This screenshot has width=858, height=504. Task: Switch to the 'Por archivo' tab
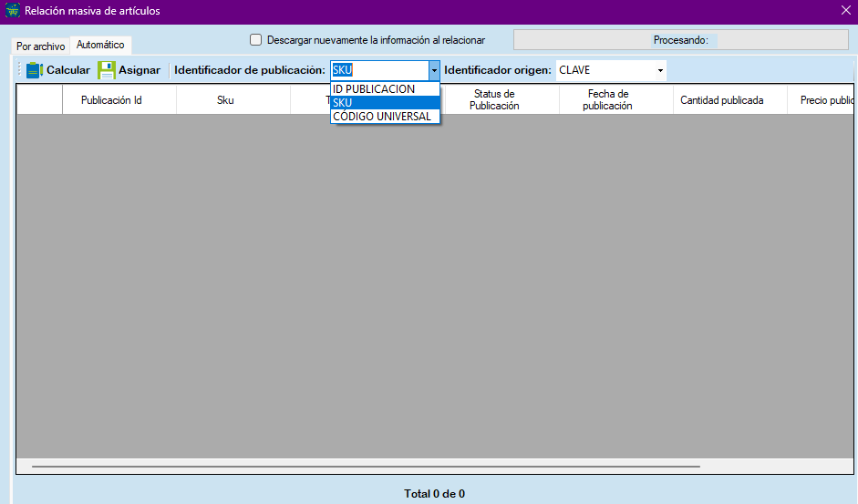[41, 46]
